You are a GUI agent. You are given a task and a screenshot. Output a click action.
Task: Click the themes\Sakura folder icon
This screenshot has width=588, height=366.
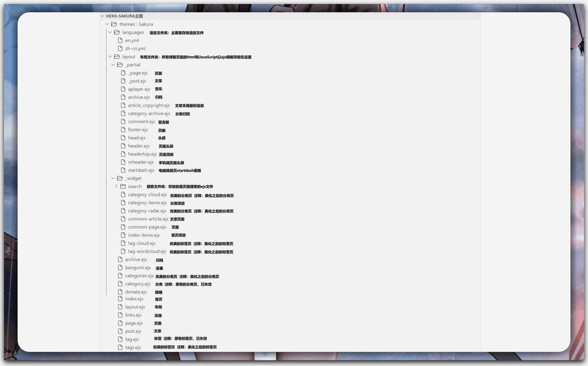coord(114,24)
